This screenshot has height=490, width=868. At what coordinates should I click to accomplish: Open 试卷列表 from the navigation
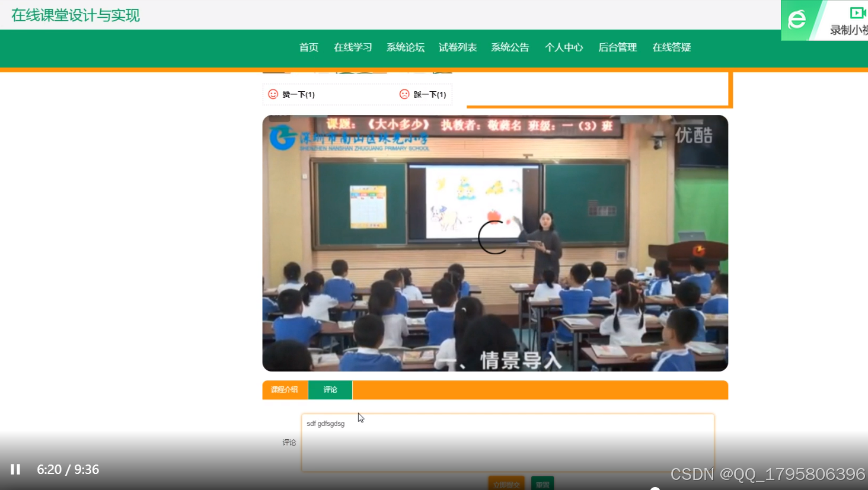point(457,47)
